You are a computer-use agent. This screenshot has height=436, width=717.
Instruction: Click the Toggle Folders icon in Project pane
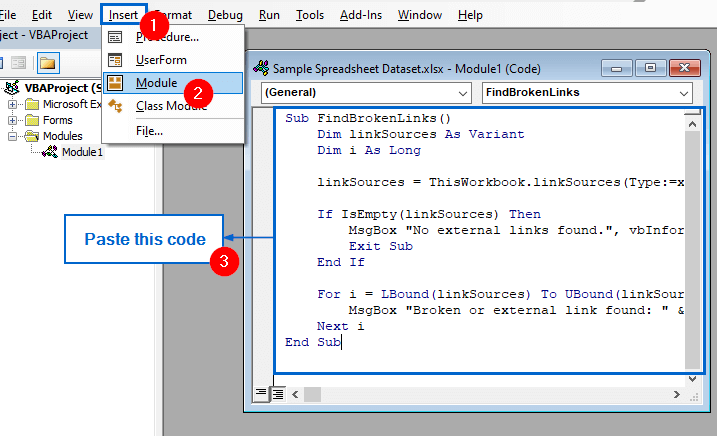tap(47, 62)
